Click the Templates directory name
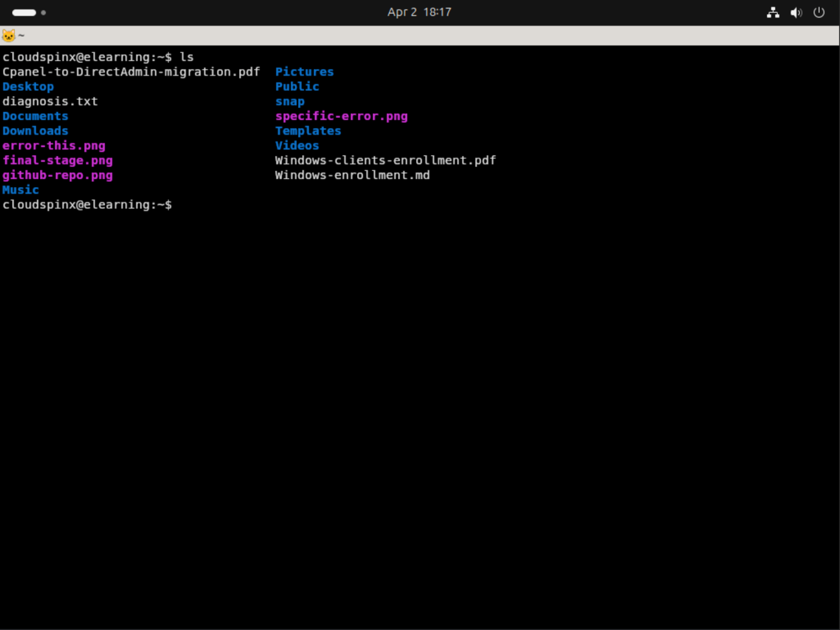 click(308, 131)
